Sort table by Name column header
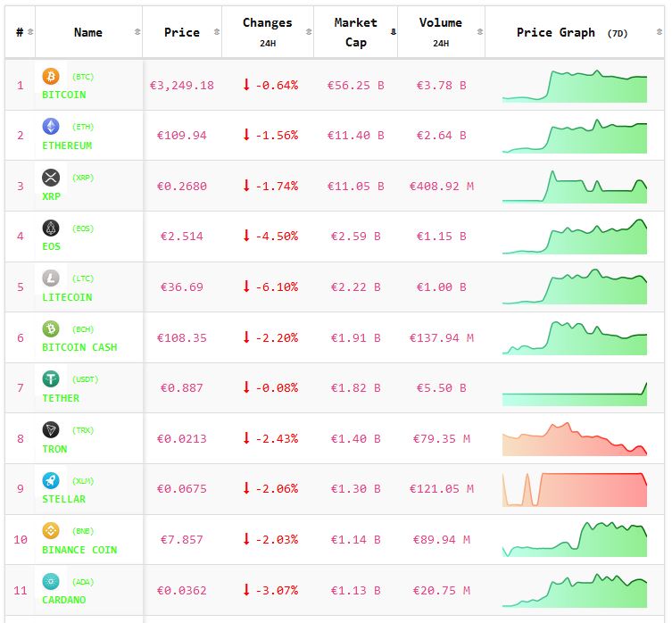Screen dimensions: 672x623 (x=88, y=32)
